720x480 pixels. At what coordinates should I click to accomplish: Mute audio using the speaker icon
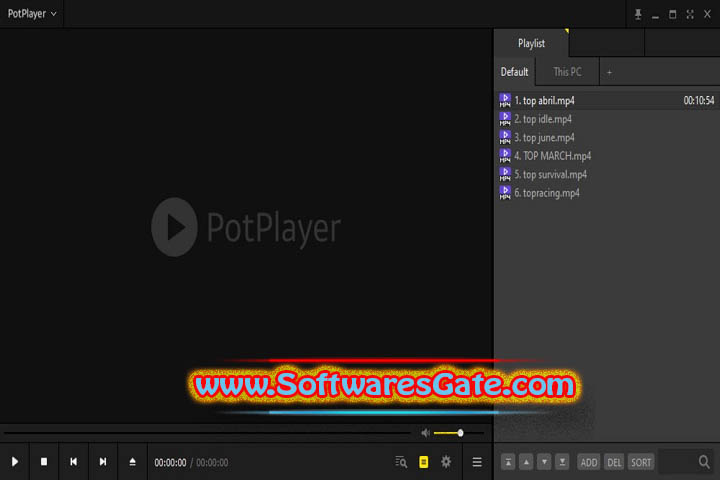426,433
